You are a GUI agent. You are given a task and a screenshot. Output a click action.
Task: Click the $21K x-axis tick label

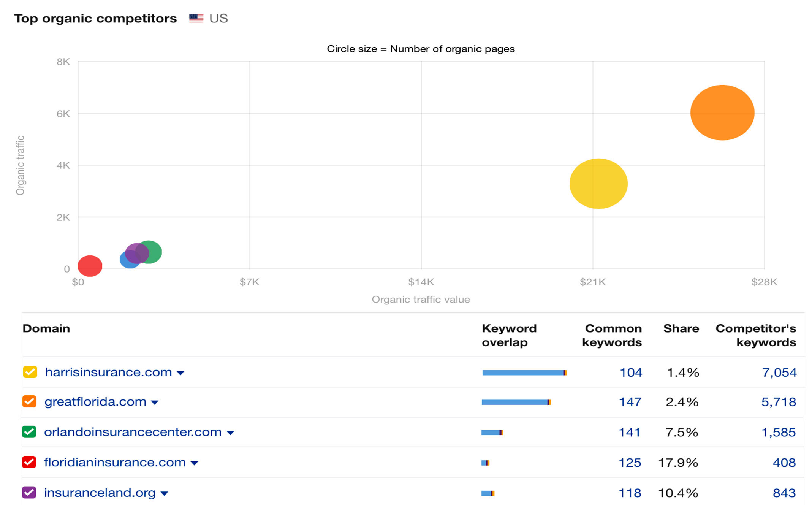(x=593, y=282)
